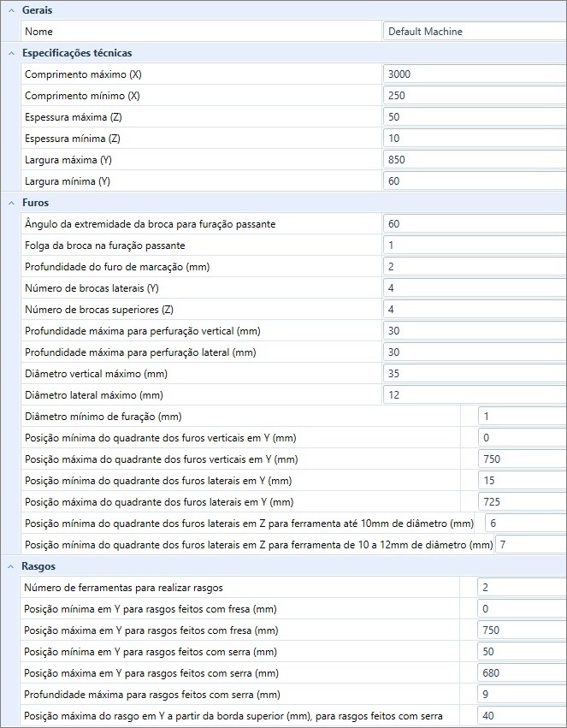Screen dimensions: 567x728
Task: Select the Espessura máxima (Z) value field
Action: coord(475,117)
